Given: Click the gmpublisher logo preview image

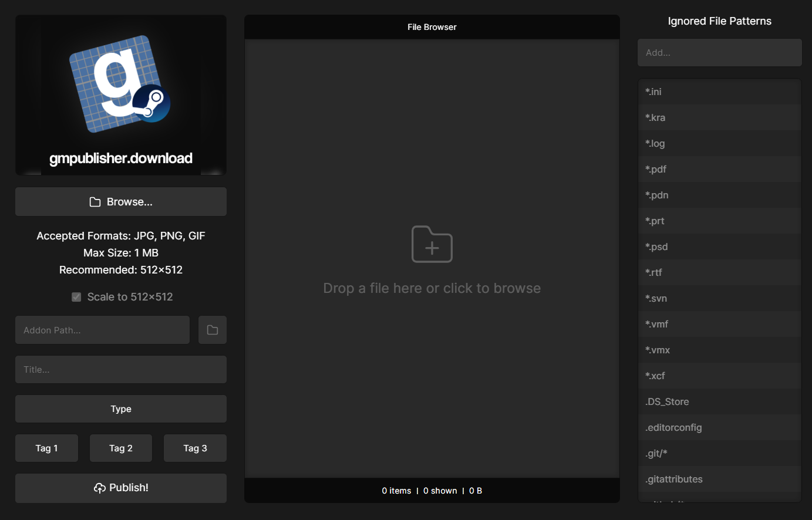Looking at the screenshot, I should coord(121,95).
